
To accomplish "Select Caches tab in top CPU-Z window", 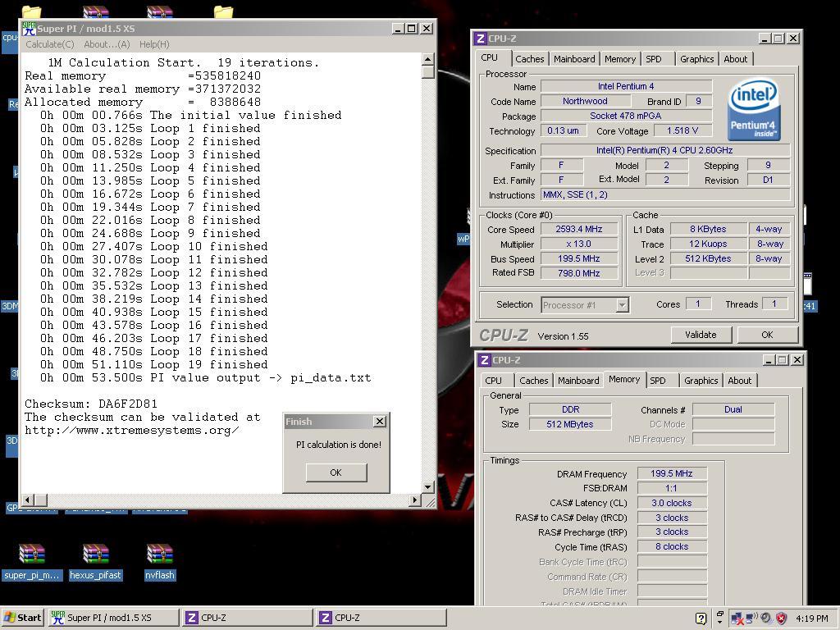I will 529,59.
